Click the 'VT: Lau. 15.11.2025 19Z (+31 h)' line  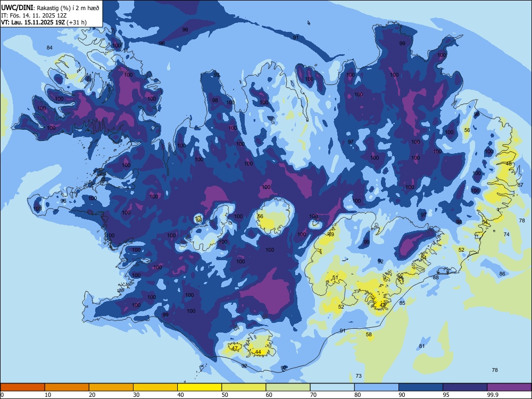coord(44,22)
